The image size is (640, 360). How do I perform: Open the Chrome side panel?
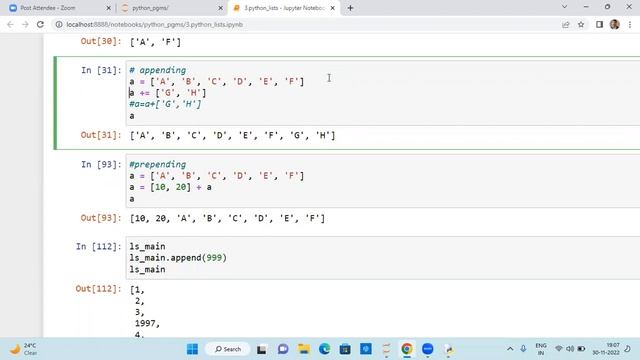[x=599, y=24]
